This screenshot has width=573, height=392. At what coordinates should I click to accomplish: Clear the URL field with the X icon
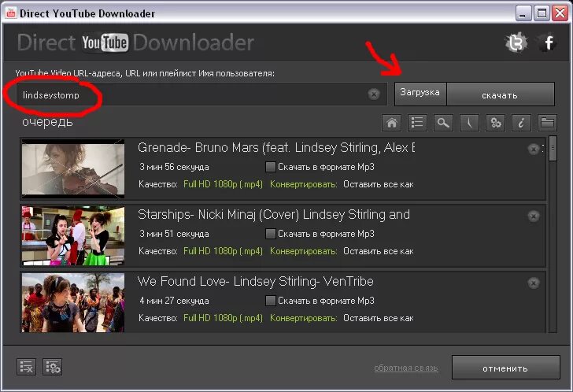[x=373, y=94]
